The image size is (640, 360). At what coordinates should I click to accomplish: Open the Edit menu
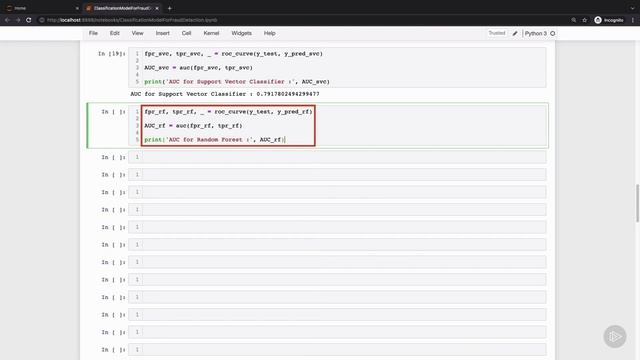pyautogui.click(x=114, y=33)
